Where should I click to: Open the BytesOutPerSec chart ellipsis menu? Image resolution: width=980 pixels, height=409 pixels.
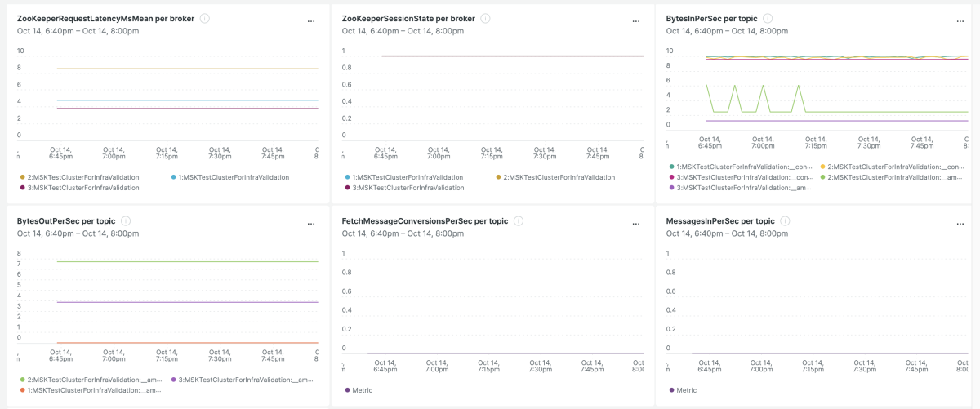311,224
